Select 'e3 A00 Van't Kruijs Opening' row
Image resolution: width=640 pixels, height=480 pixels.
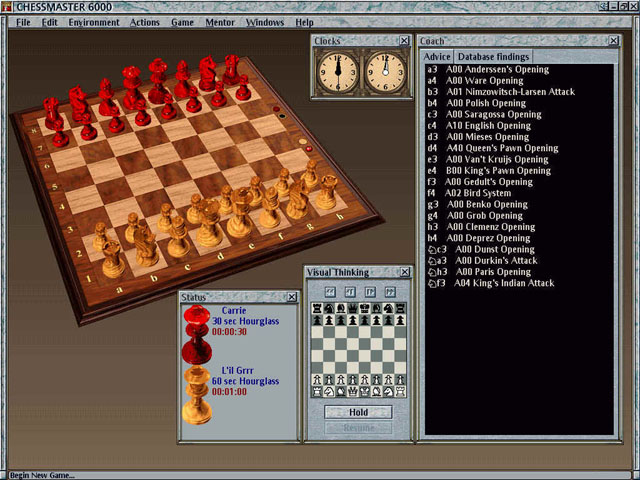488,159
